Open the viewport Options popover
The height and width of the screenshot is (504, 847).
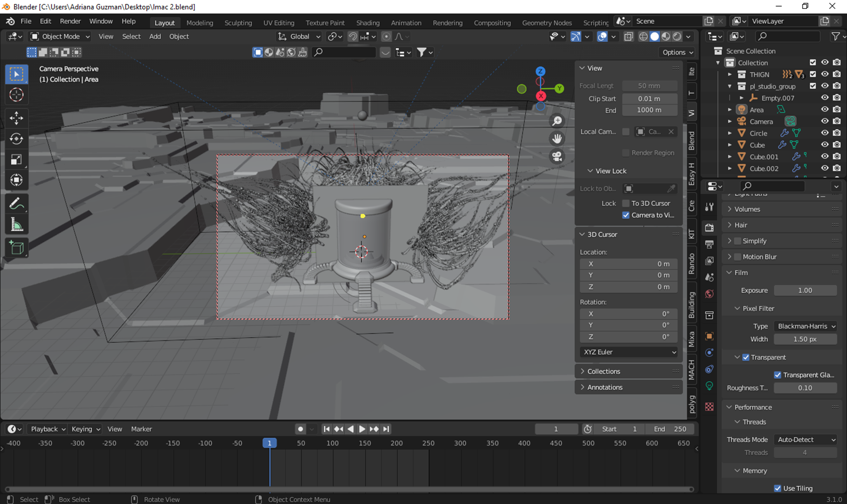point(678,52)
